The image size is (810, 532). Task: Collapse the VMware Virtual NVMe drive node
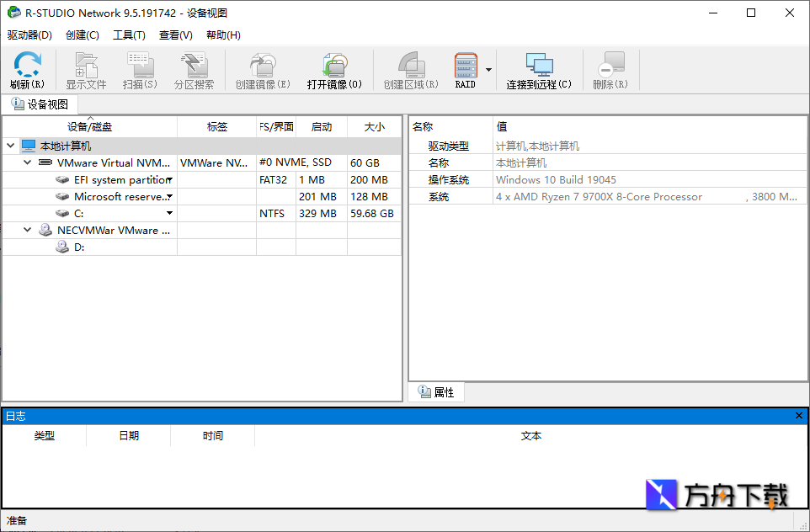26,162
